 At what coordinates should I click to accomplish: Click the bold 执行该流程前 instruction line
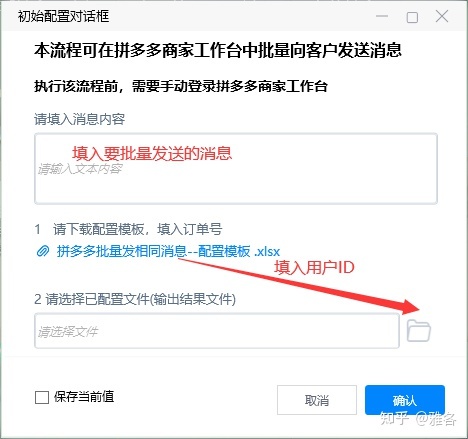pyautogui.click(x=181, y=86)
